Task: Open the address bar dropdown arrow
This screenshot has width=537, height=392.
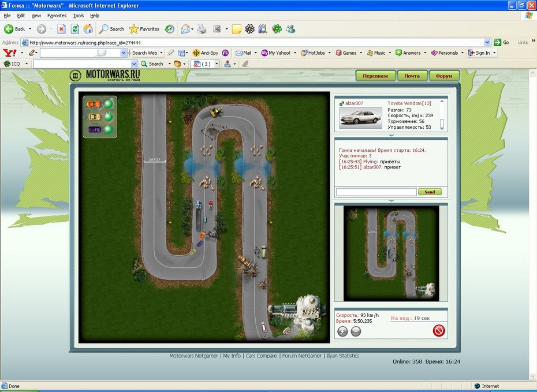Action: click(487, 43)
